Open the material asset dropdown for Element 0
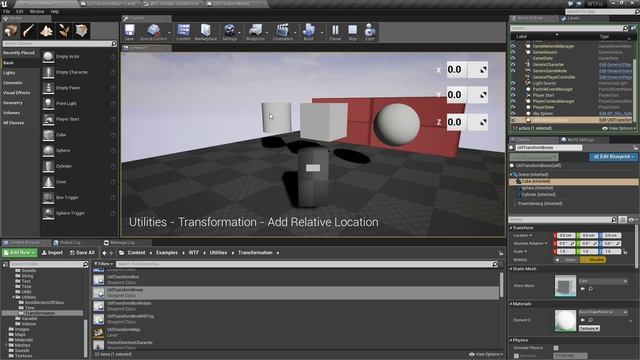The height and width of the screenshot is (360, 640). [603, 312]
